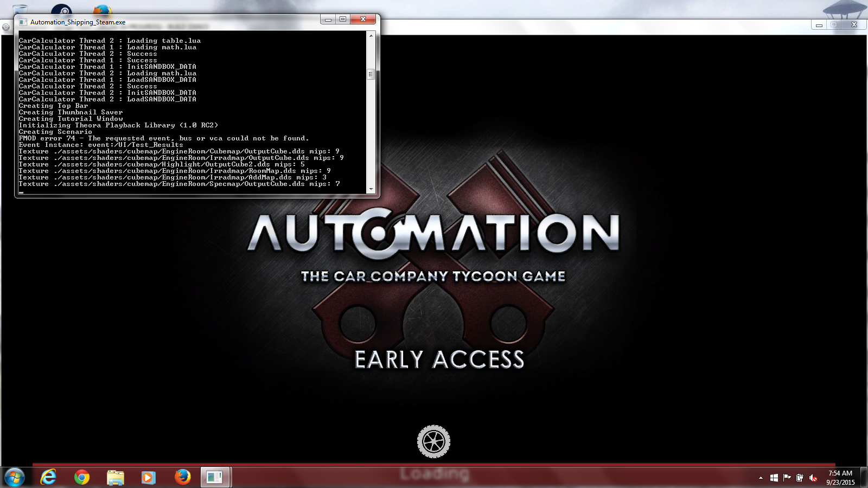Open the Windows Start menu
Viewport: 868px width, 488px height.
click(x=15, y=477)
